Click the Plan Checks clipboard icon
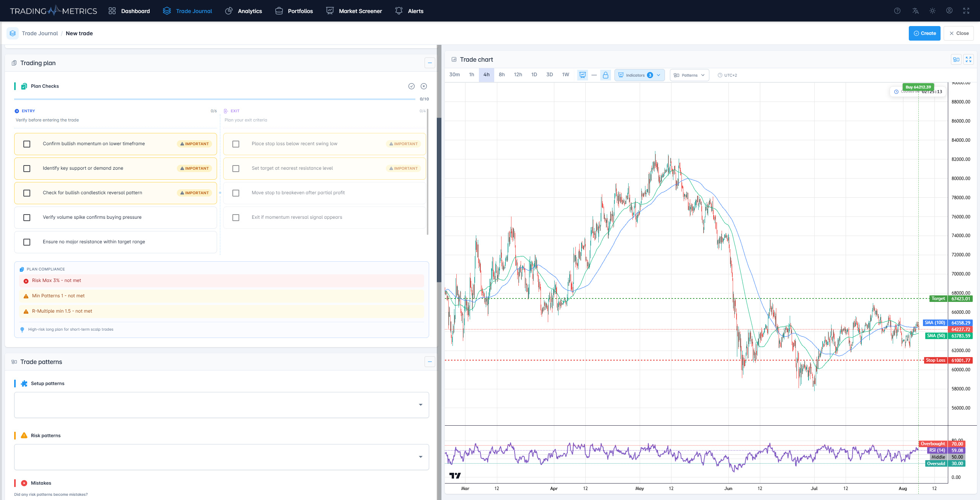This screenshot has height=500, width=980. pos(24,86)
